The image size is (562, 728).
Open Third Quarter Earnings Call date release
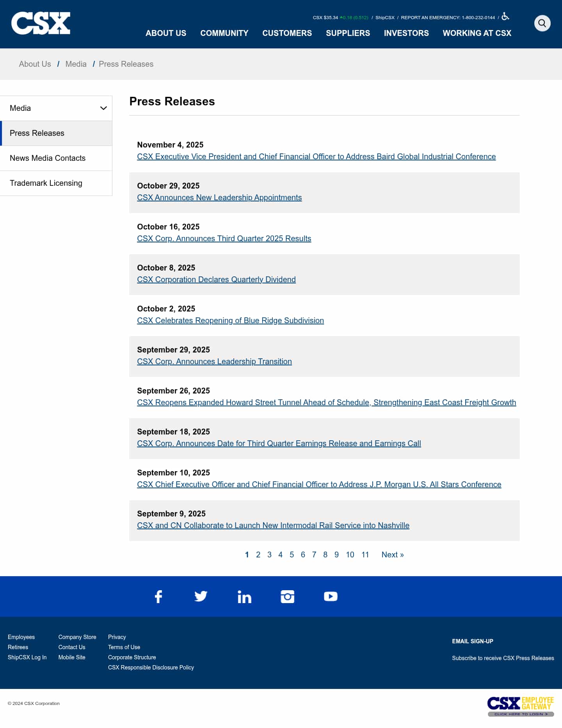point(279,443)
